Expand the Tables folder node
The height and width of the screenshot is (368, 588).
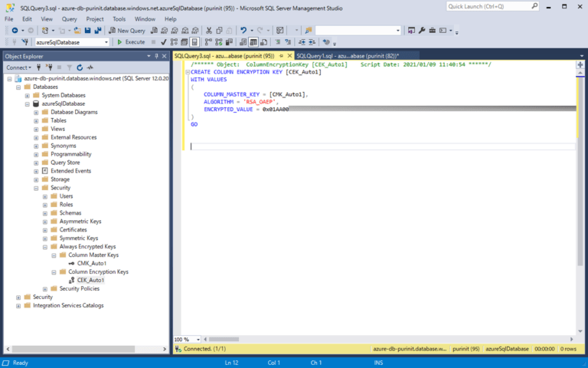(36, 120)
